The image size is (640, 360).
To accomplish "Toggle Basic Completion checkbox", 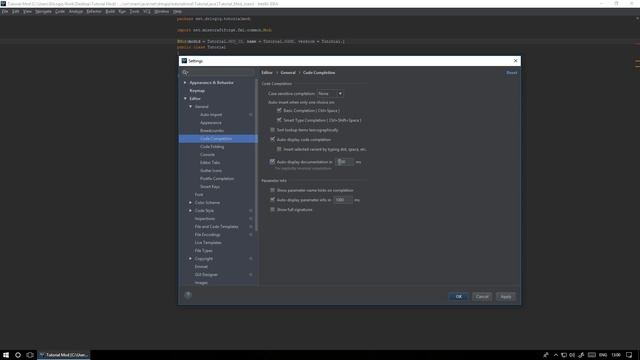I will click(x=279, y=111).
